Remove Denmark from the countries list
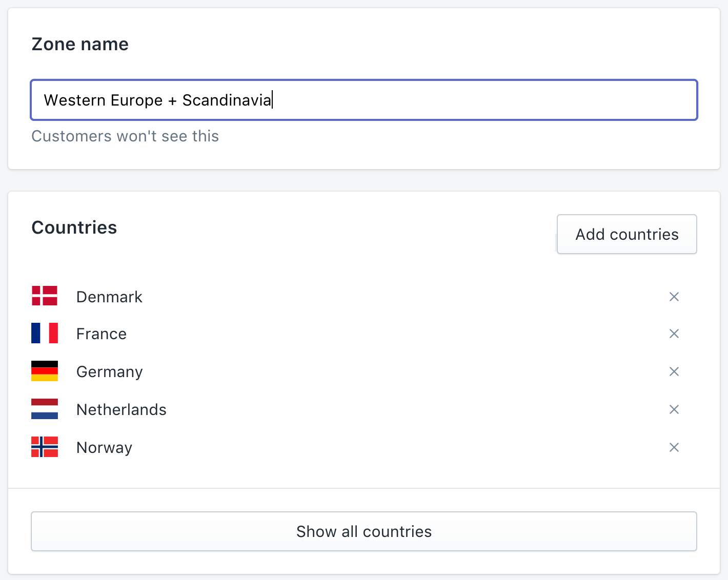This screenshot has width=728, height=580. tap(674, 297)
